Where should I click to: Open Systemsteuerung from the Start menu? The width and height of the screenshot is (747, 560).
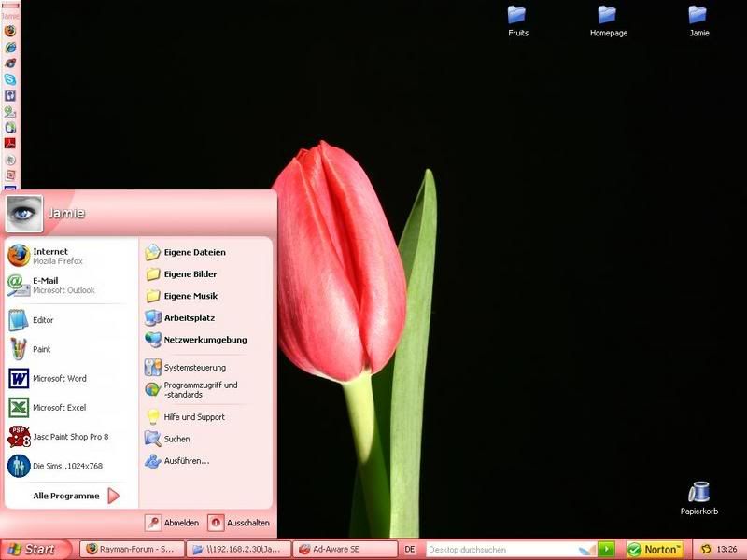tap(193, 368)
